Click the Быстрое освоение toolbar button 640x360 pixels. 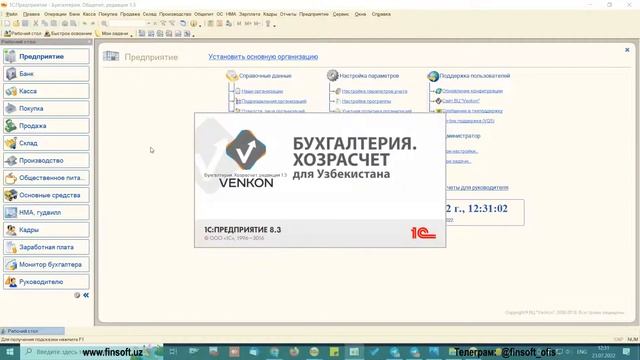point(68,33)
